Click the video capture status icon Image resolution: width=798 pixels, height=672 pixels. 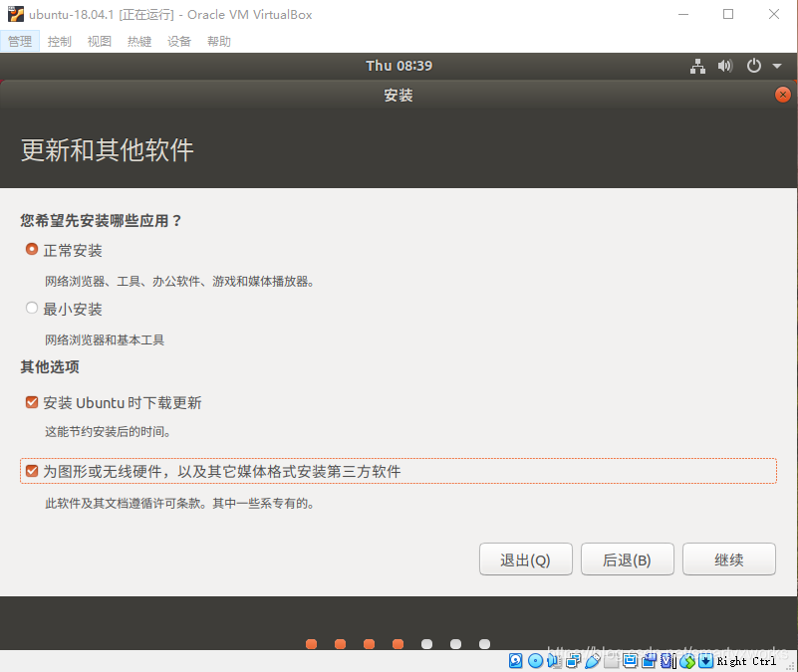(649, 660)
